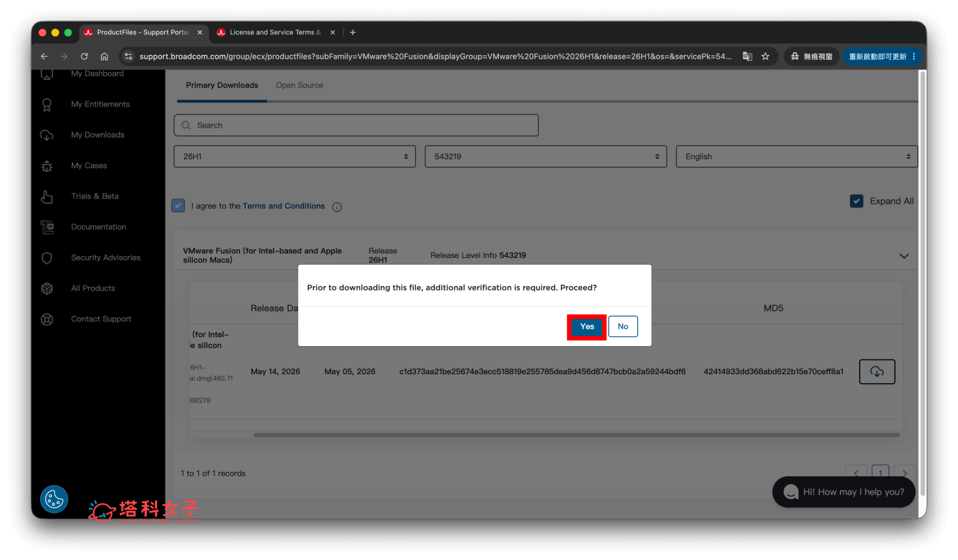This screenshot has width=958, height=560.
Task: Open the English language dropdown
Action: pos(796,156)
